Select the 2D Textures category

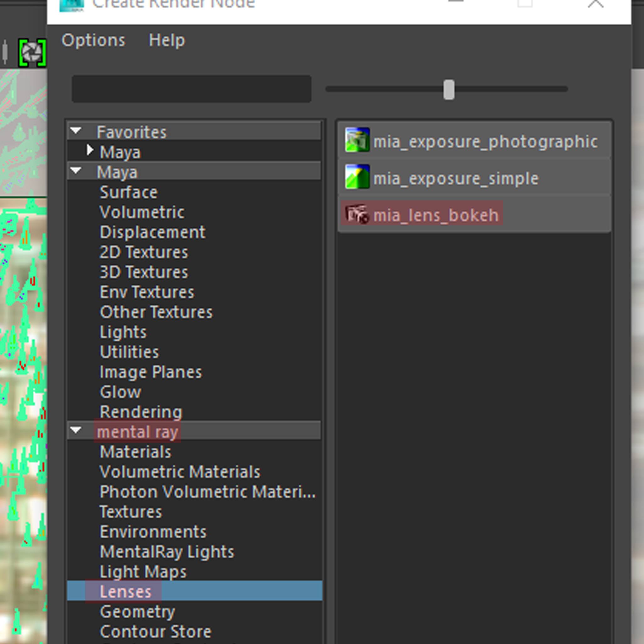click(x=144, y=252)
